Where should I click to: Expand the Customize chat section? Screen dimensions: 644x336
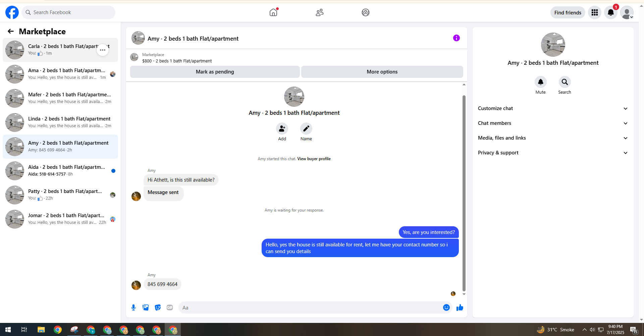coord(553,108)
